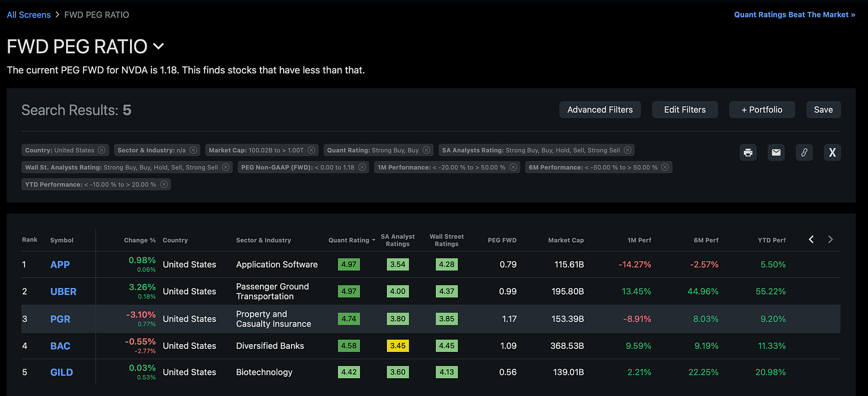Remove the Sector & Industry filter chip
The width and height of the screenshot is (868, 396).
(194, 150)
